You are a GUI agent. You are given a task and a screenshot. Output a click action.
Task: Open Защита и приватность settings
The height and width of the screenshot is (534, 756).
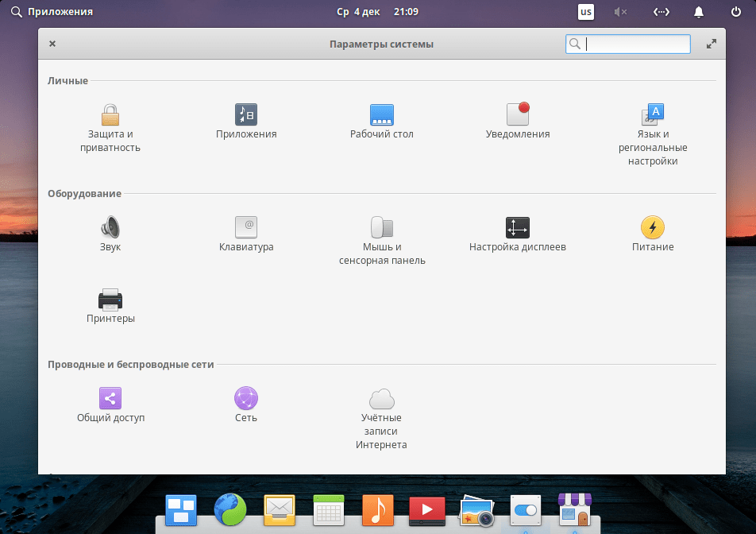click(x=110, y=116)
